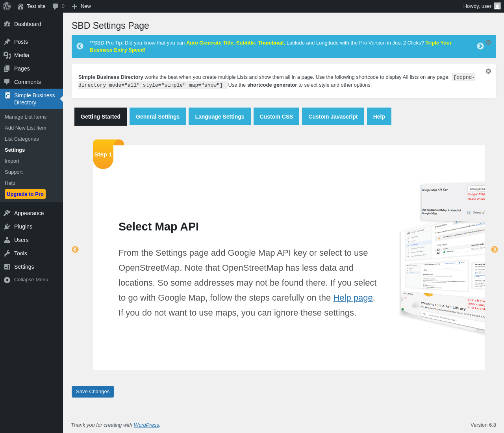
Task: Follow the Help page link
Action: click(353, 298)
